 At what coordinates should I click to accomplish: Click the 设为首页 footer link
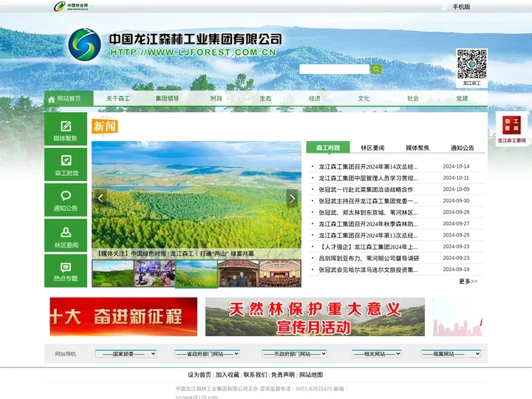(x=199, y=375)
